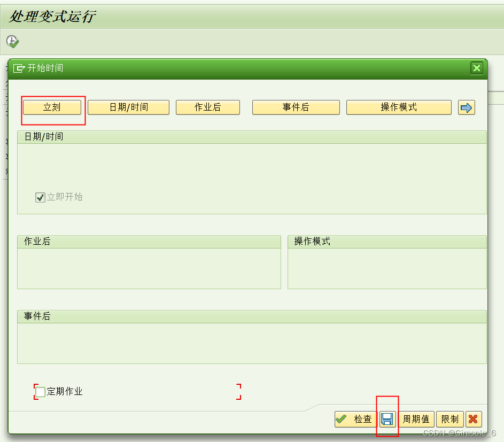Click the 限制 button
The width and height of the screenshot is (504, 442).
[450, 419]
